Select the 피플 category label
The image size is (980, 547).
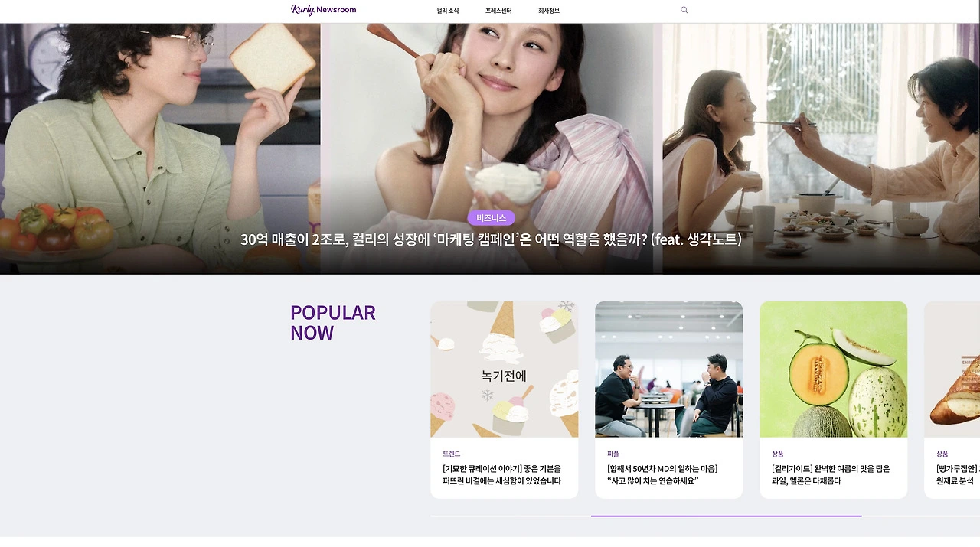612,454
